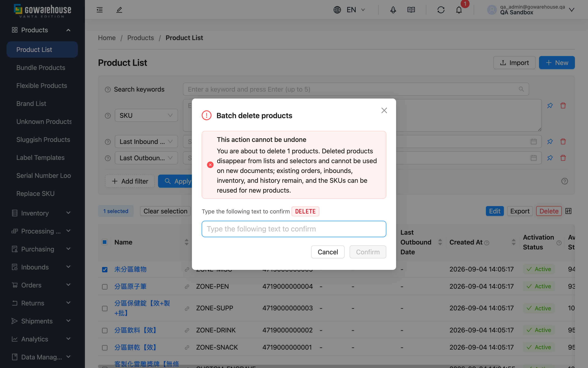Click the help icon next to Search keywords
Viewport: 588px width, 368px height.
tap(108, 90)
